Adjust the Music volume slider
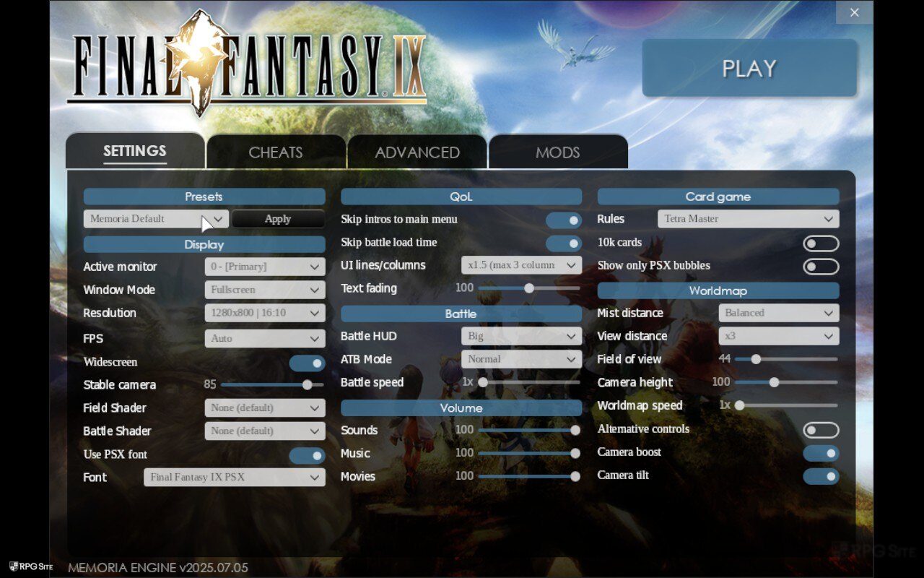 point(529,454)
